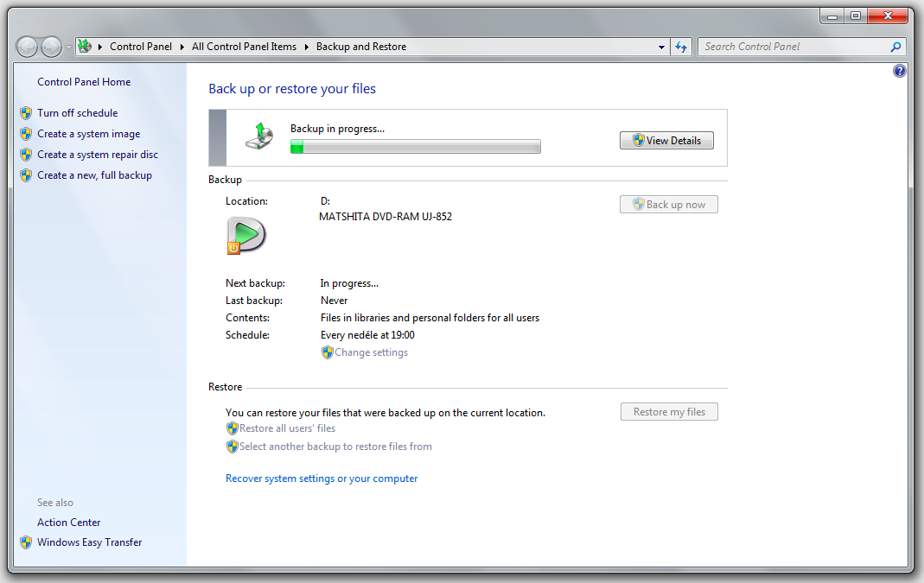This screenshot has height=583, width=924.
Task: Go back using the Back arrow button
Action: coord(27,47)
